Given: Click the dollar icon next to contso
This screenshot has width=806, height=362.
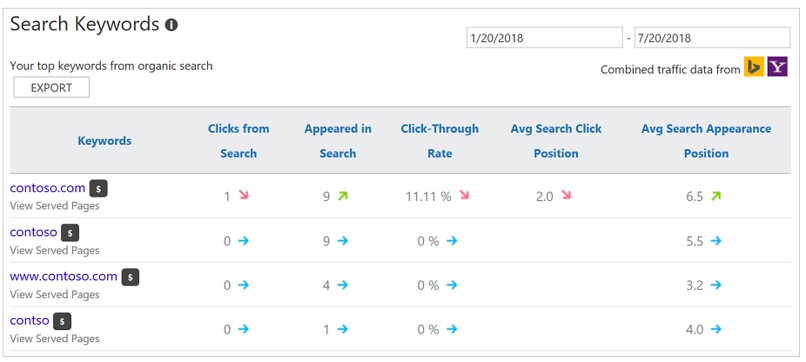Looking at the screenshot, I should click(62, 321).
